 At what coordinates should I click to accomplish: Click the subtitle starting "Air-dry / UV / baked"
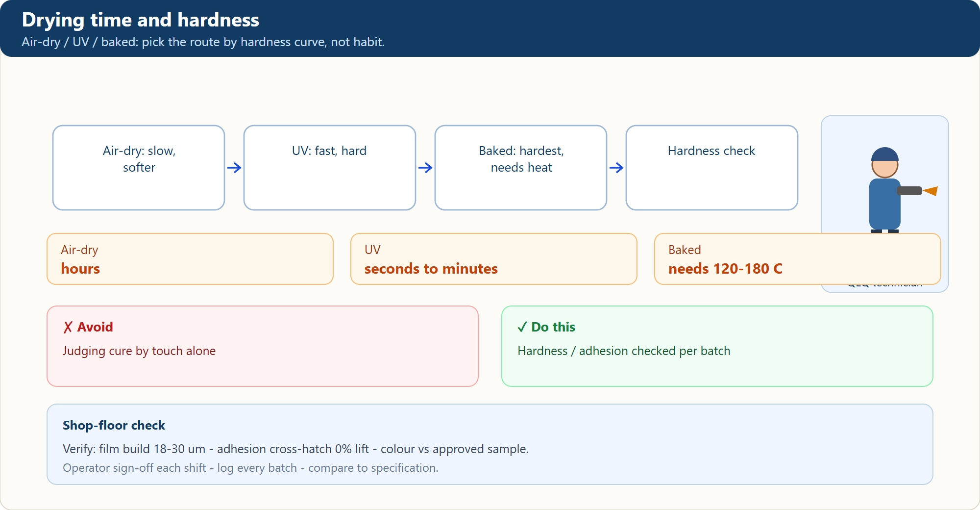click(203, 42)
